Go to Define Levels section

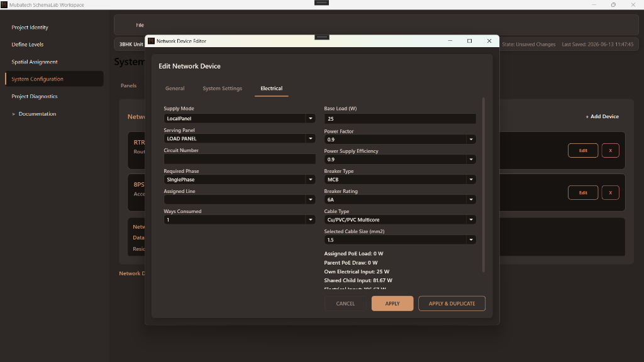[x=27, y=45]
